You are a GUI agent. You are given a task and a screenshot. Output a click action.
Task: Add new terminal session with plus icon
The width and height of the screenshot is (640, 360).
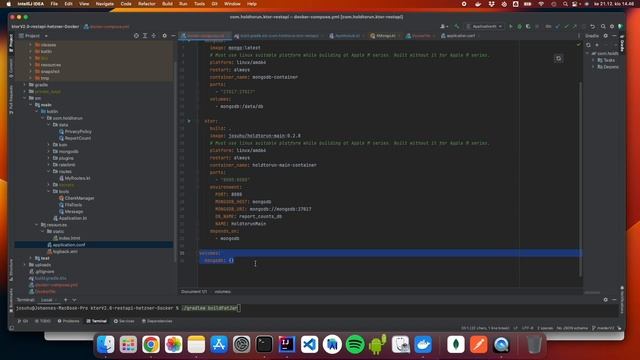[65, 300]
